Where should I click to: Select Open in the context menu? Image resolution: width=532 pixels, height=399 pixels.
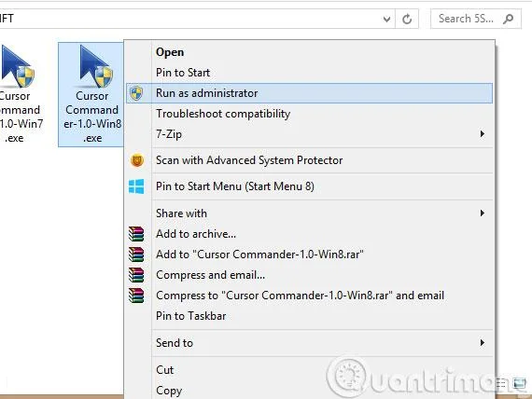pyautogui.click(x=309, y=52)
